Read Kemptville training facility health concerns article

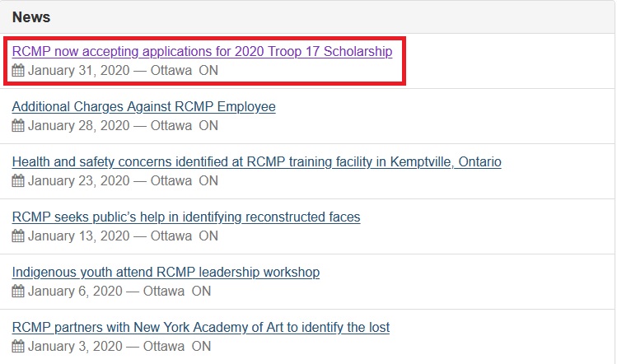[256, 162]
